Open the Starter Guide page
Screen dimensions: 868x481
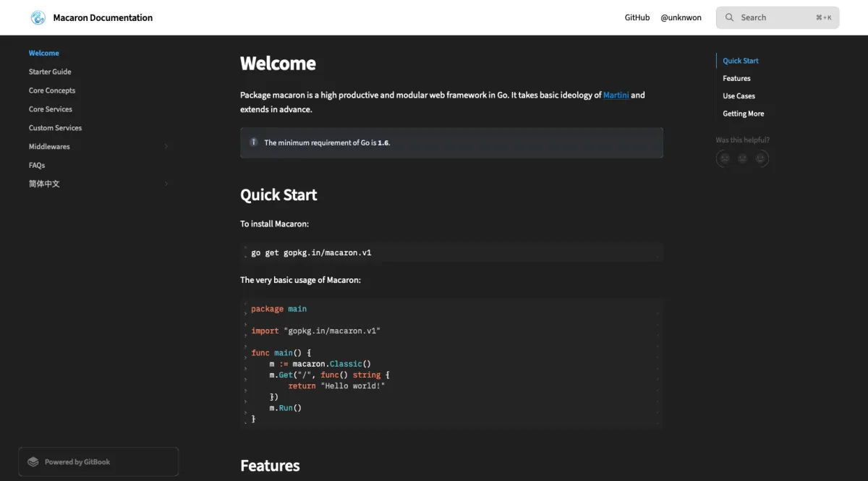[50, 72]
